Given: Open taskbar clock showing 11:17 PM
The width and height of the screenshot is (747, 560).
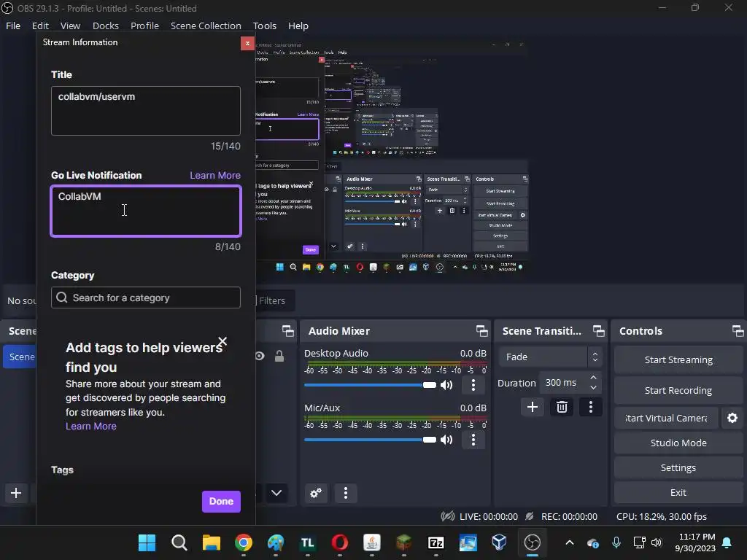Looking at the screenshot, I should [x=695, y=542].
